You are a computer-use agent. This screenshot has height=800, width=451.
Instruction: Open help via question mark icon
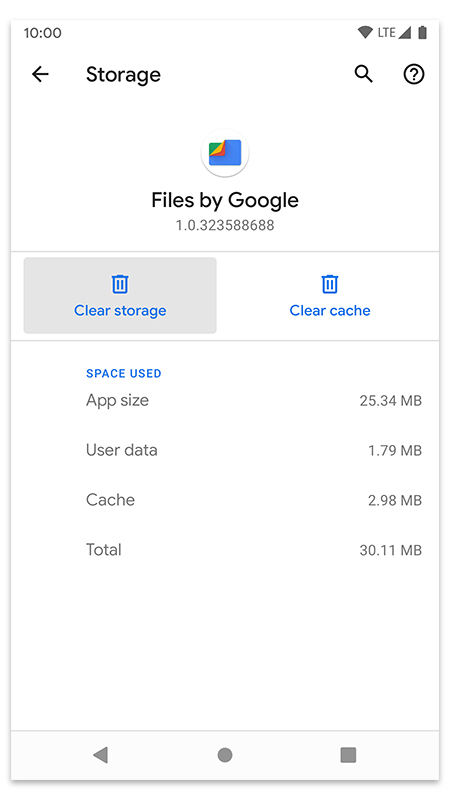click(x=414, y=74)
